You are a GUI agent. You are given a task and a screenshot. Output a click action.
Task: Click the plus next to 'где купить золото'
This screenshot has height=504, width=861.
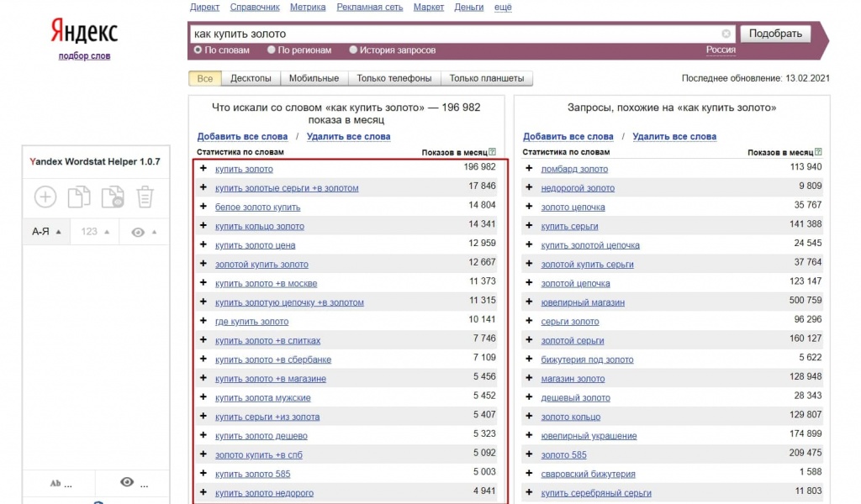(x=203, y=321)
